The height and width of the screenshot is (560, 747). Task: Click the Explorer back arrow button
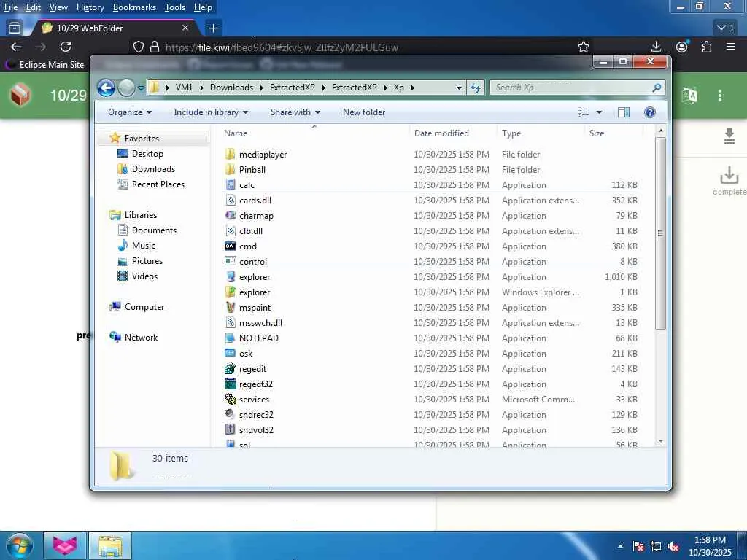(x=107, y=87)
